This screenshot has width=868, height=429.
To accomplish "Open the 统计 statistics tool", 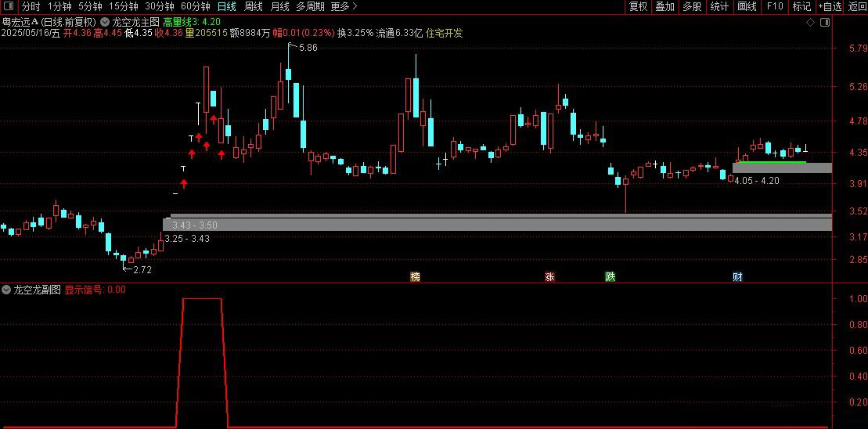I will click(719, 6).
